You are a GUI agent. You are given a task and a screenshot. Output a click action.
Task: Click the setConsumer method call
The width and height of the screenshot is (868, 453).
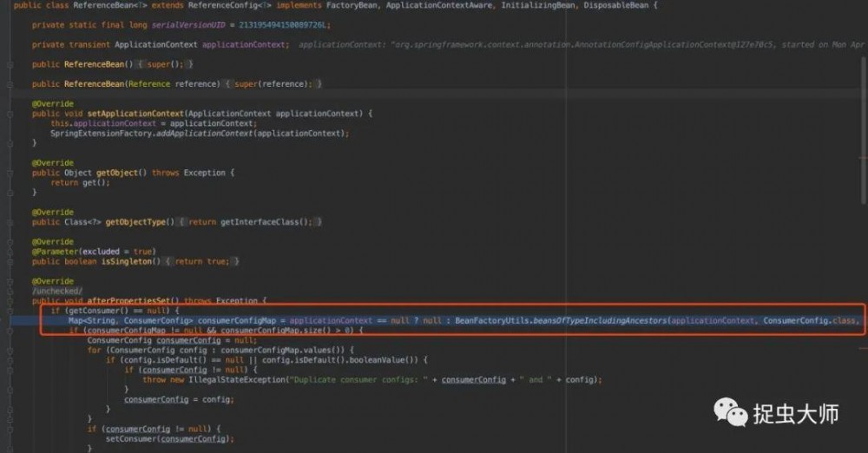pos(131,438)
